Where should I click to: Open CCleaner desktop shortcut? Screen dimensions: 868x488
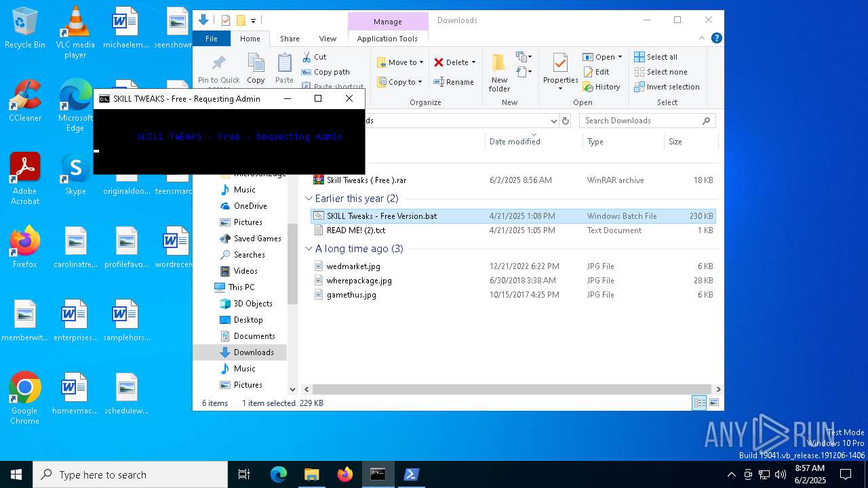coord(25,100)
